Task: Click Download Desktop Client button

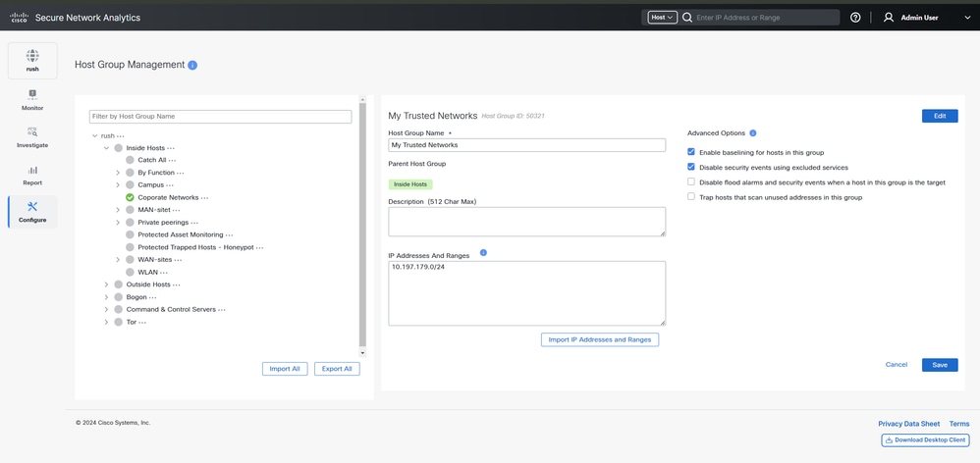Action: point(925,439)
